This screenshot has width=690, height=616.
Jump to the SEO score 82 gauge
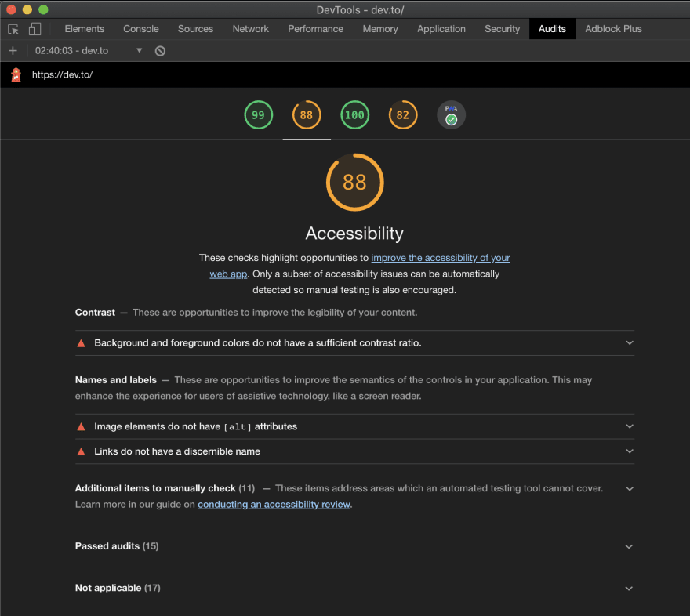(x=403, y=115)
